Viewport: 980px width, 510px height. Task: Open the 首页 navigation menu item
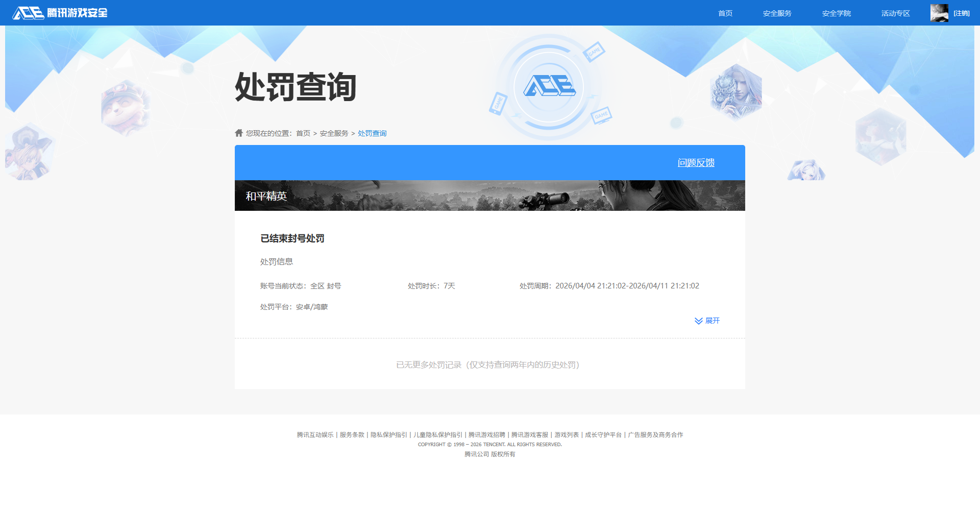point(725,13)
